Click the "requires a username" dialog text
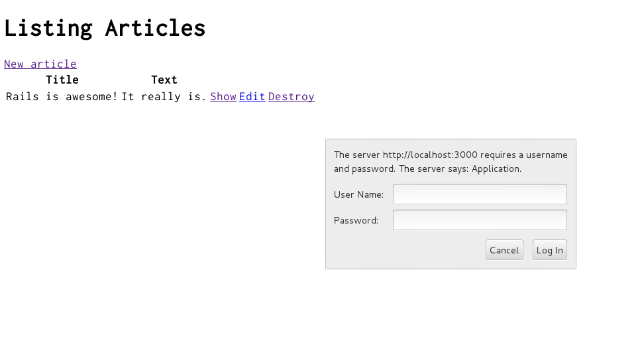Image resolution: width=644 pixels, height=341 pixels. pyautogui.click(x=523, y=155)
